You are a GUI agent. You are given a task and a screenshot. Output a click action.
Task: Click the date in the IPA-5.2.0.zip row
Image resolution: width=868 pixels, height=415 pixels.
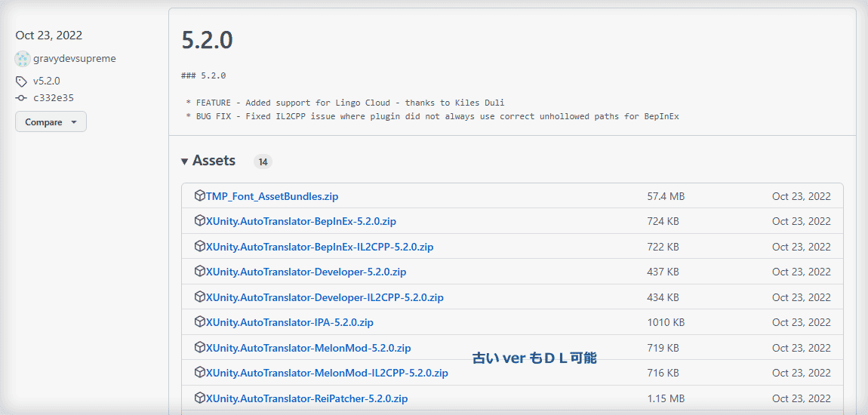(802, 322)
